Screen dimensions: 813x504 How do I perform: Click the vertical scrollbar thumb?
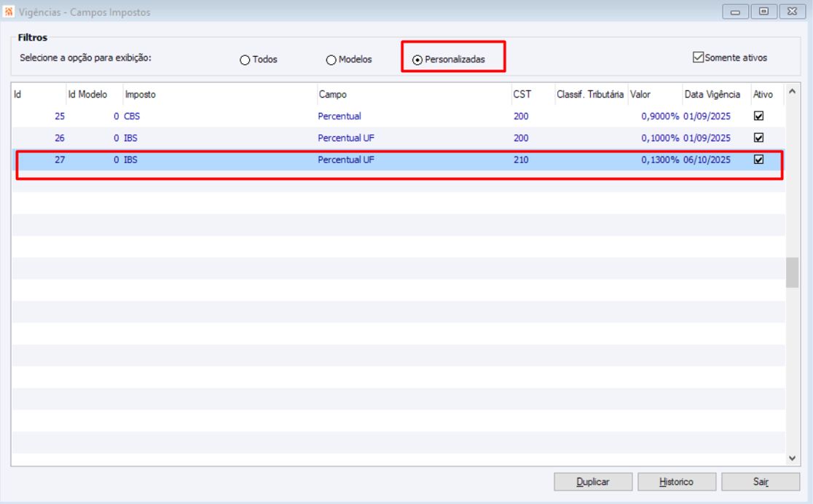coord(792,272)
